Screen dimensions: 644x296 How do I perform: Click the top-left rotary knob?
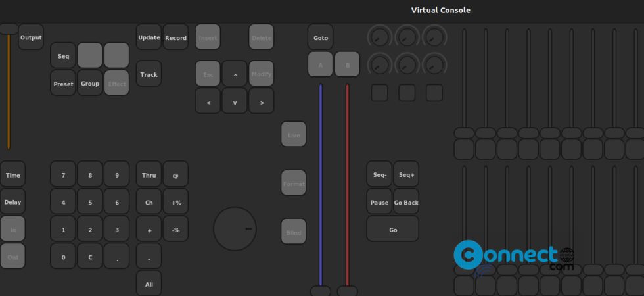pyautogui.click(x=380, y=37)
